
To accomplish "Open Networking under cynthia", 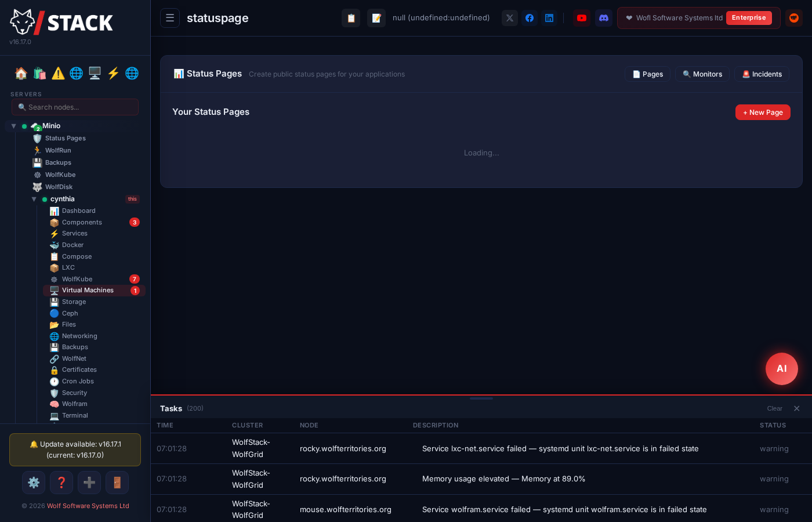I will [x=79, y=336].
